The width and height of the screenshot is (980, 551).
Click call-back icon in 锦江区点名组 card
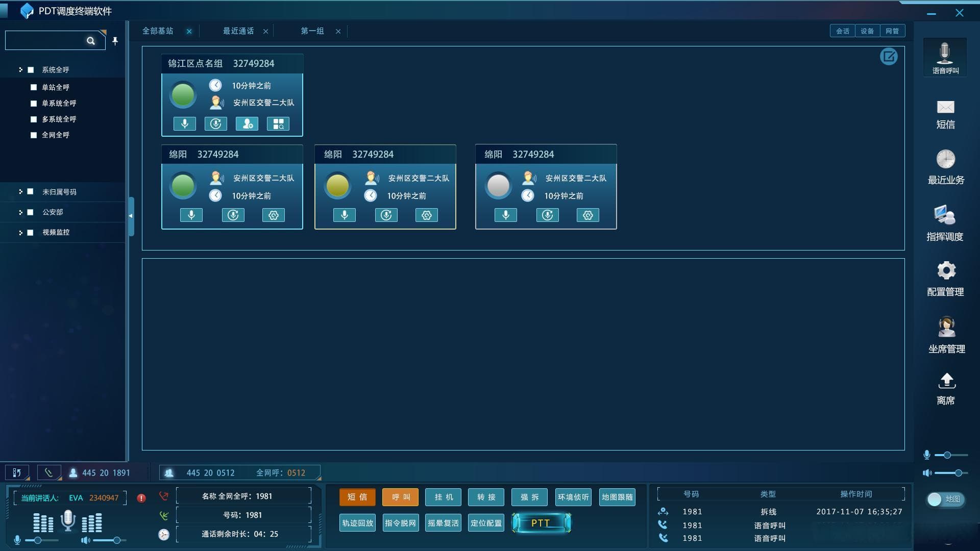pos(216,123)
